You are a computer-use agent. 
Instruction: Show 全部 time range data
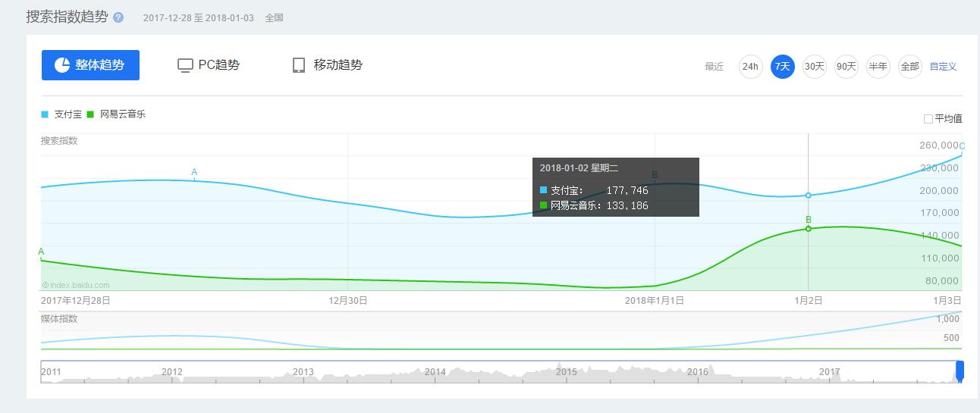pyautogui.click(x=909, y=67)
